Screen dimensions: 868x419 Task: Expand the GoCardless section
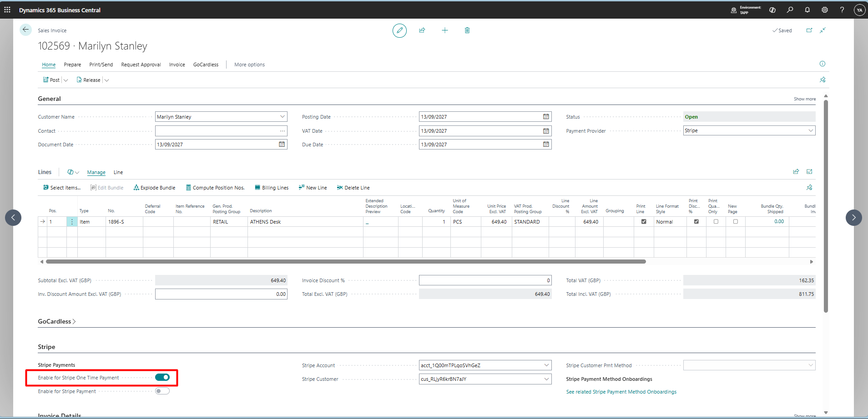(x=57, y=321)
